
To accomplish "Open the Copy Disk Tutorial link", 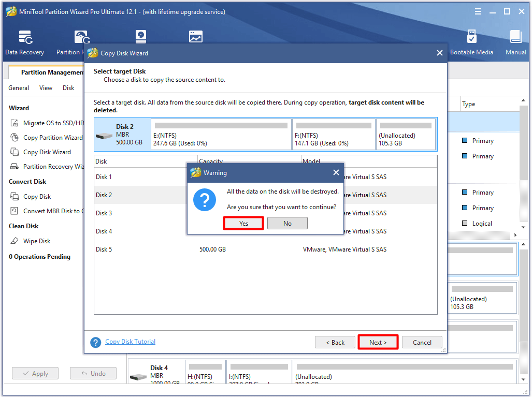I will 130,342.
